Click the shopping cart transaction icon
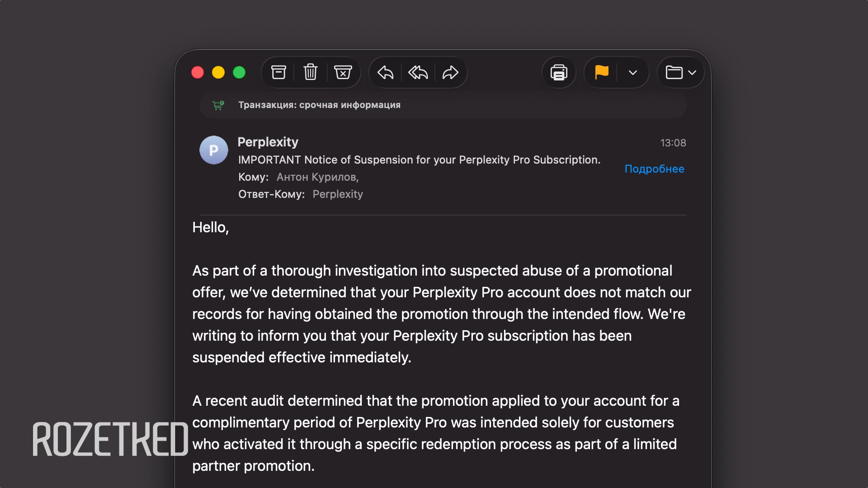 pos(218,105)
